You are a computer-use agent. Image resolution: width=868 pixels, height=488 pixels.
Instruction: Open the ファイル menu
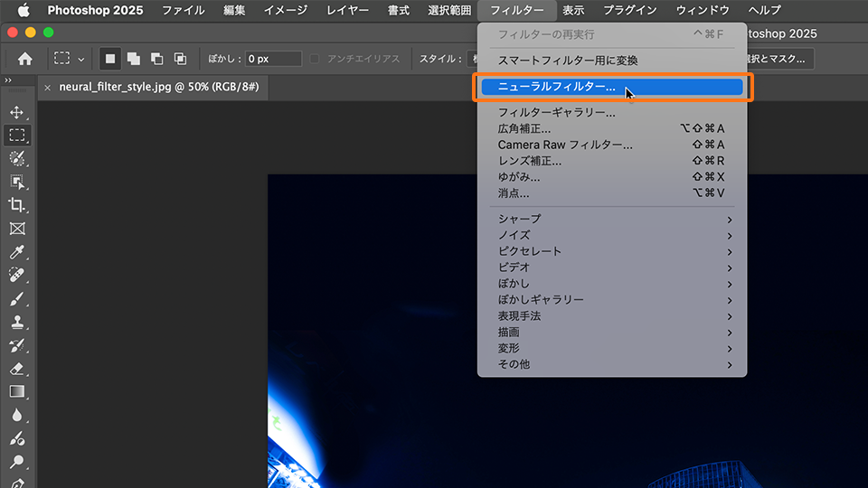tap(184, 10)
